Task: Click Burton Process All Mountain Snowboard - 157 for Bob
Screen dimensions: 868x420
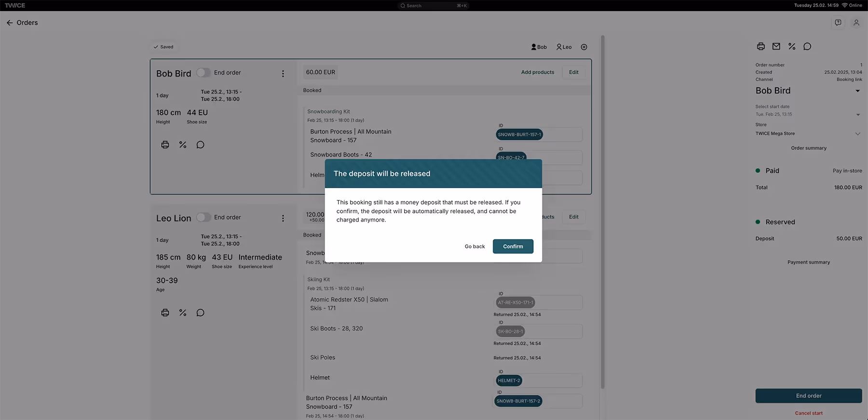Action: [x=351, y=136]
